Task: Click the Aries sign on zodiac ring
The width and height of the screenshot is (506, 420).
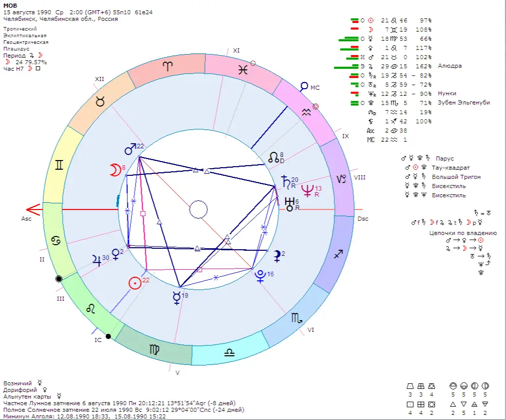Action: click(x=167, y=65)
